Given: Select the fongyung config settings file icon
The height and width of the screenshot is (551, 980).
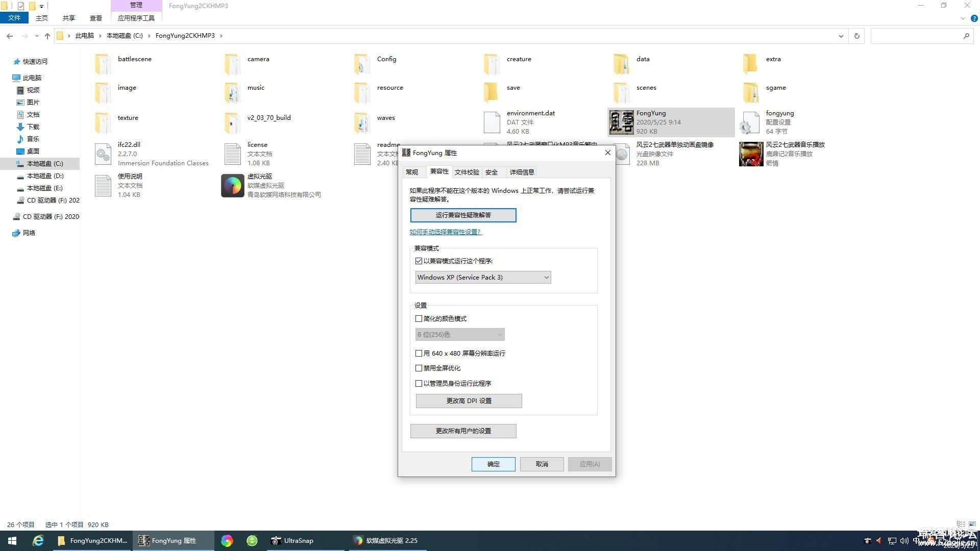Looking at the screenshot, I should point(751,122).
